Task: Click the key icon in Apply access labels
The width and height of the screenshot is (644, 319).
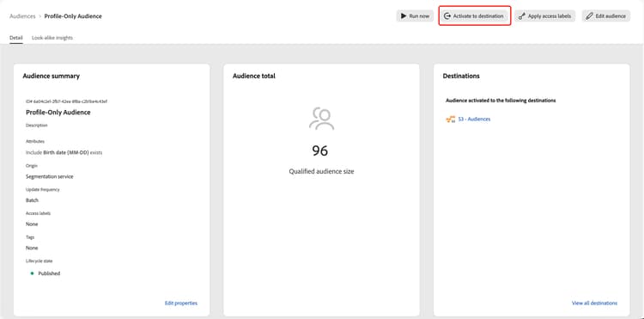Action: click(x=522, y=16)
